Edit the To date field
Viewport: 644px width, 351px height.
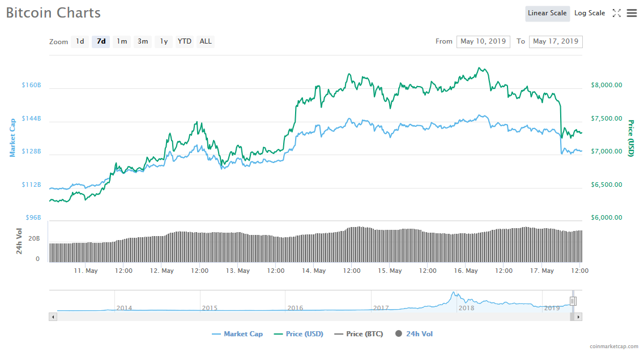[556, 41]
